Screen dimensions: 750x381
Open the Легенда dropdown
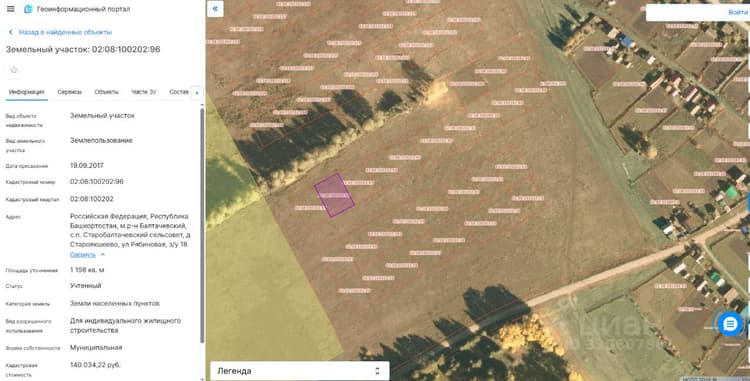click(x=299, y=371)
